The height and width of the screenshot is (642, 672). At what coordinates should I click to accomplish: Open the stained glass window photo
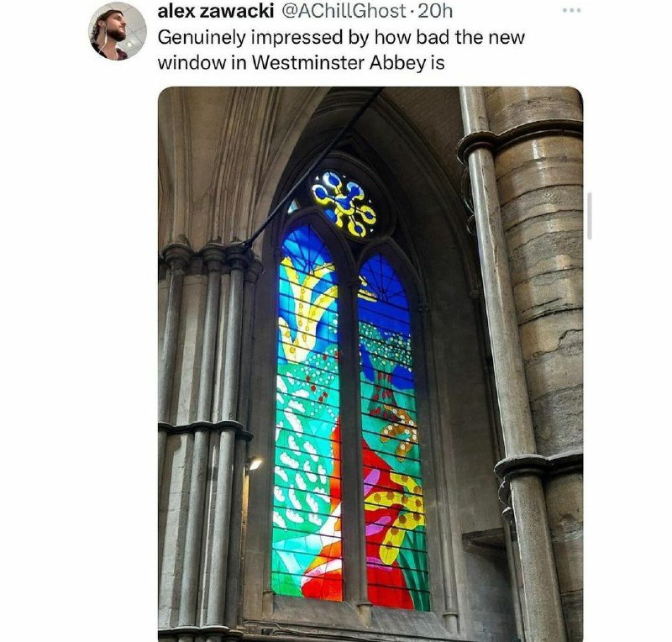370,364
